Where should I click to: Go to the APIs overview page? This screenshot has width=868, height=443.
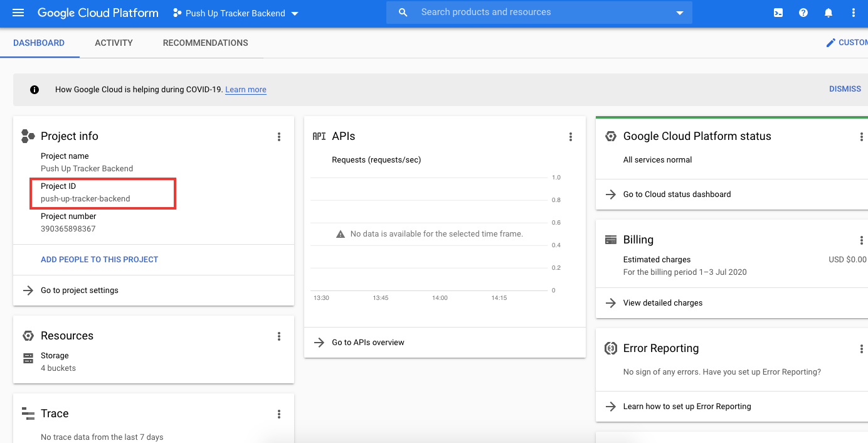368,342
